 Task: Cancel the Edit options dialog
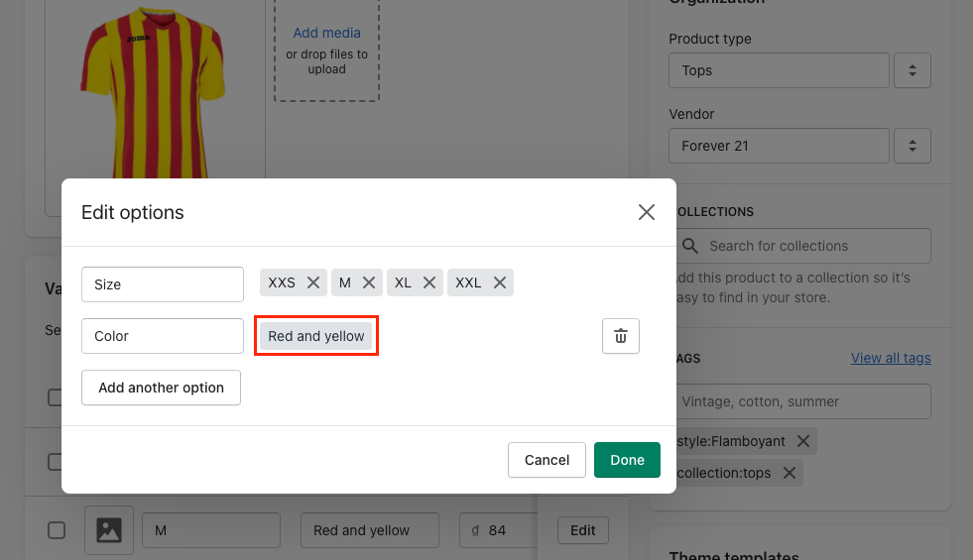click(547, 460)
